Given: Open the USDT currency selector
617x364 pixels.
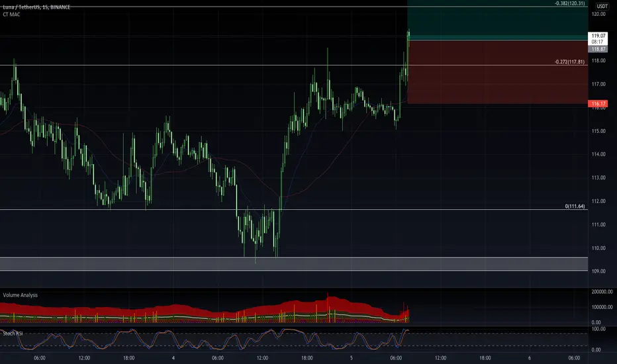Looking at the screenshot, I should [x=602, y=6].
